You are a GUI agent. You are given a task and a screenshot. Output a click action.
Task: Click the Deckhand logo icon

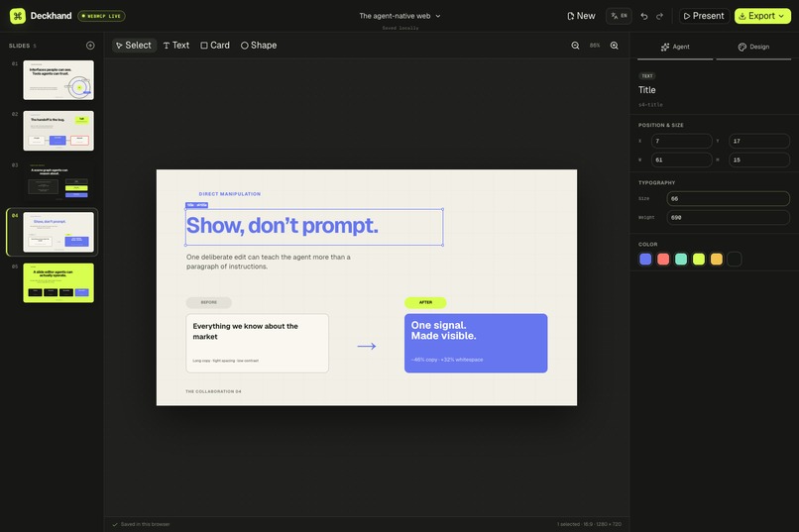(18, 16)
